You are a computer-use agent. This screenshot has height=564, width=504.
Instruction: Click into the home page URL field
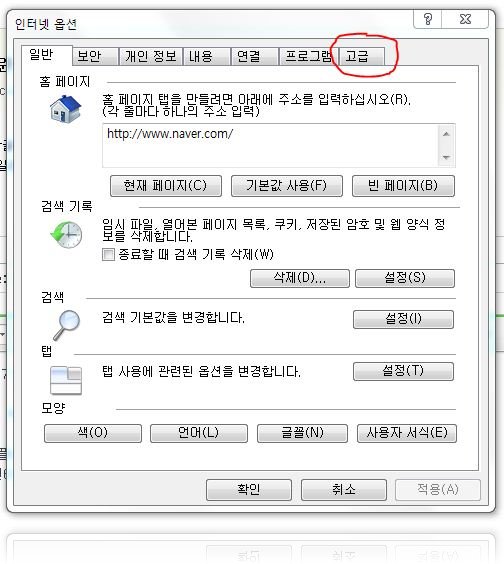coord(271,145)
